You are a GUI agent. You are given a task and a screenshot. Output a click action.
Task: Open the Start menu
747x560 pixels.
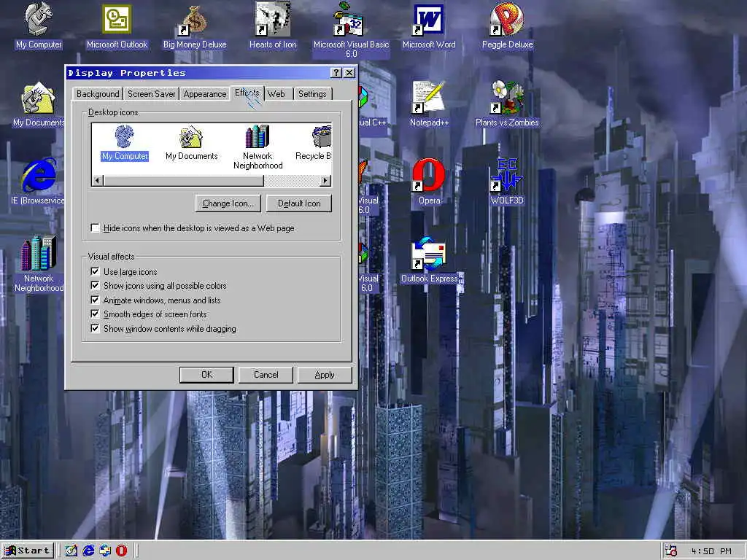pos(28,551)
